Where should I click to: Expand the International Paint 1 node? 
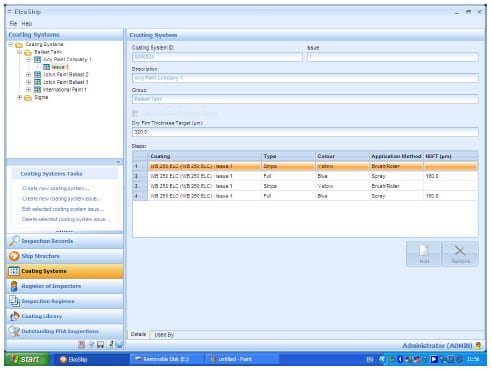click(28, 89)
